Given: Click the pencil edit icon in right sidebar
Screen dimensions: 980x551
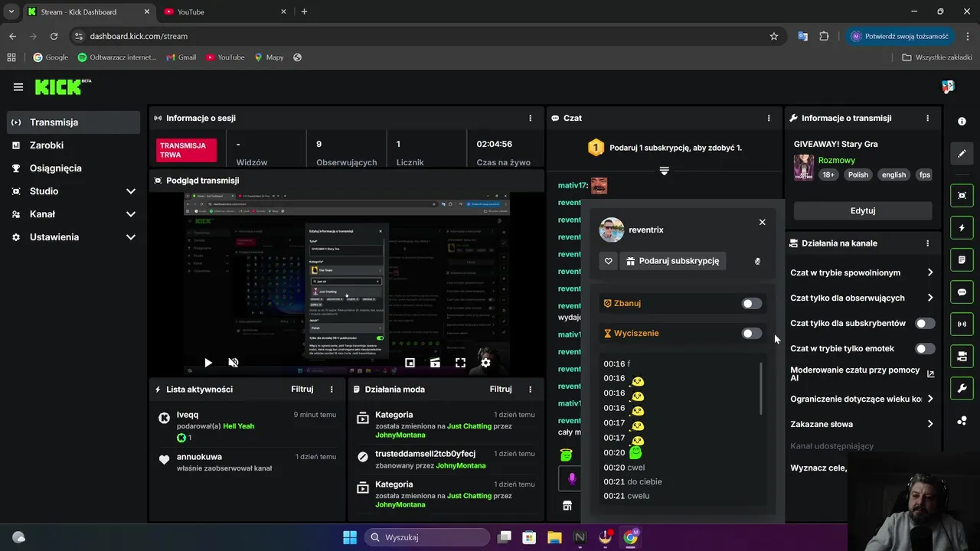Looking at the screenshot, I should coord(962,154).
